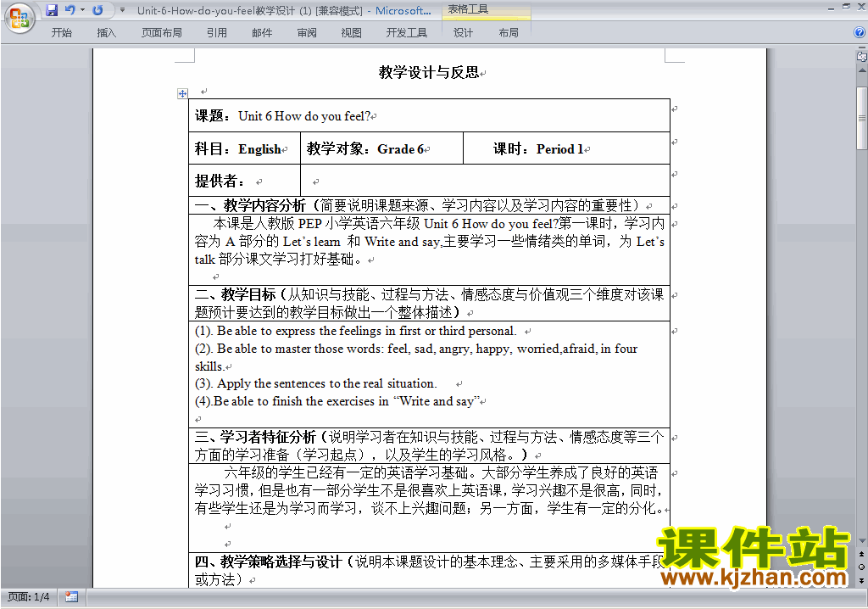Open Word help with question mark icon
This screenshot has width=868, height=609.
[x=860, y=32]
